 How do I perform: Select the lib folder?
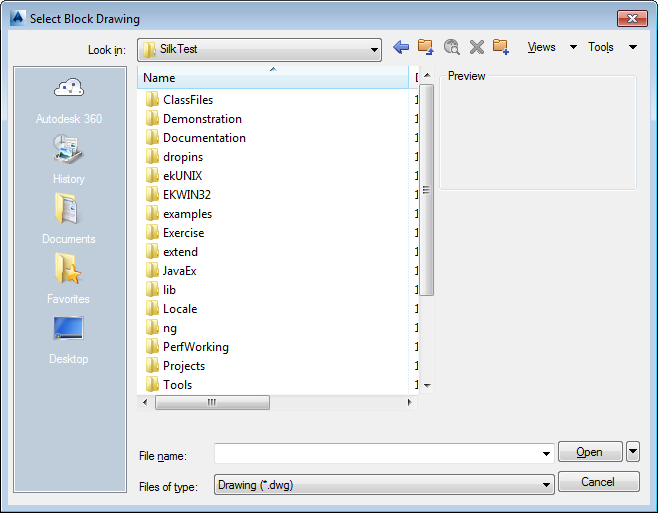point(161,290)
